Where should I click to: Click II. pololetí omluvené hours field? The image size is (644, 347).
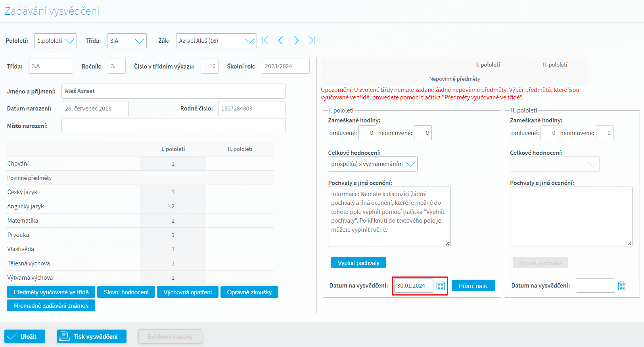(x=549, y=133)
